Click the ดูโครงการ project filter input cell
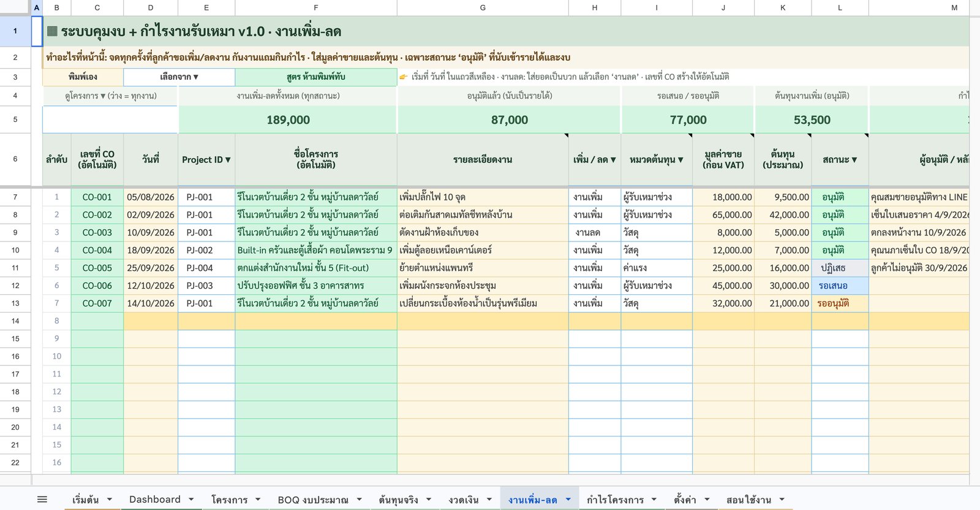Screen dimensions: 980x510 pyautogui.click(x=110, y=120)
